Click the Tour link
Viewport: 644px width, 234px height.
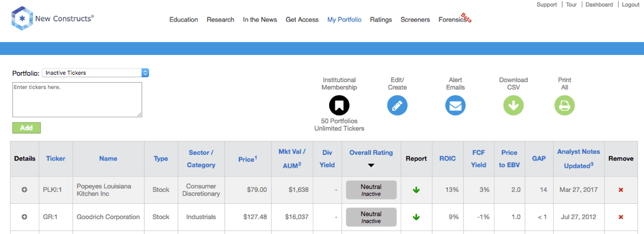click(571, 4)
